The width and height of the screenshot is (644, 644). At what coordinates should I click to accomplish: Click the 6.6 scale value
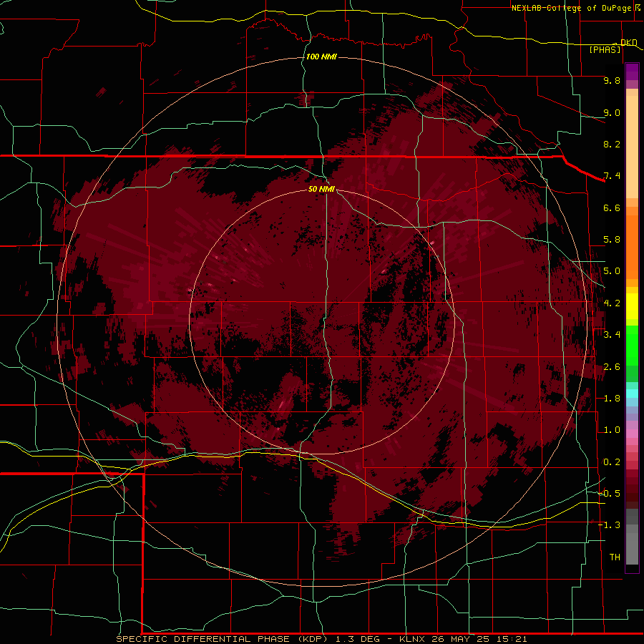(612, 208)
